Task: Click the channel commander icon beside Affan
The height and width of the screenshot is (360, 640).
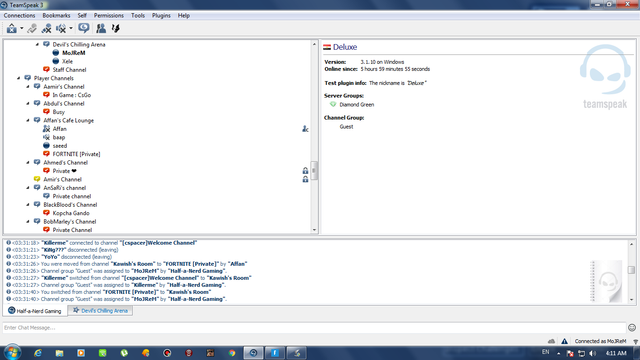Action: [x=305, y=129]
